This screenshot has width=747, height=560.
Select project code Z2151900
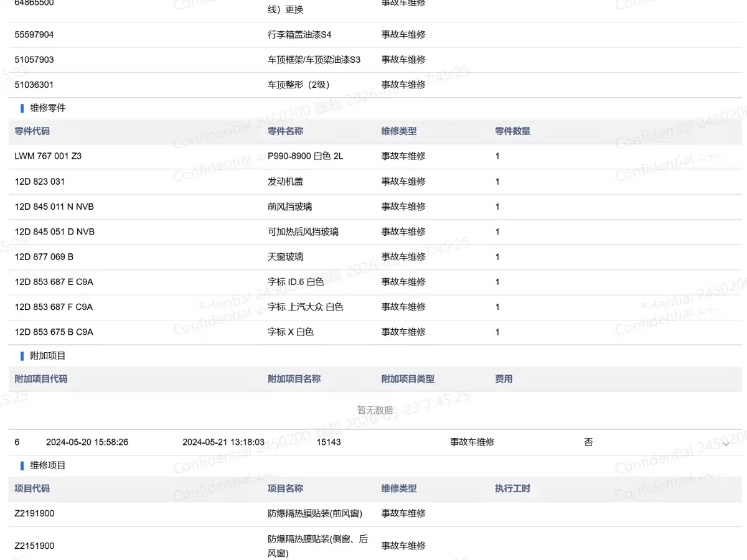[x=34, y=546]
